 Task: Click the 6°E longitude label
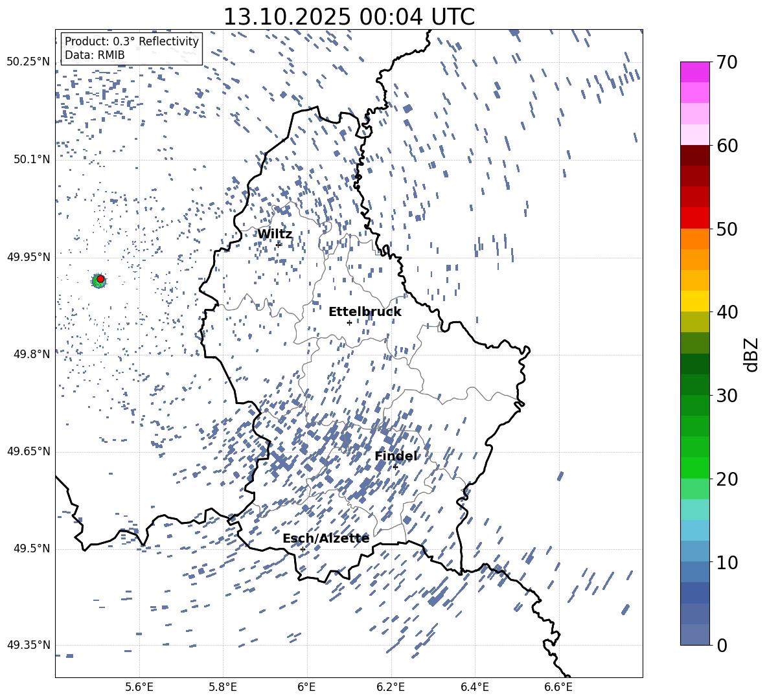click(x=306, y=687)
